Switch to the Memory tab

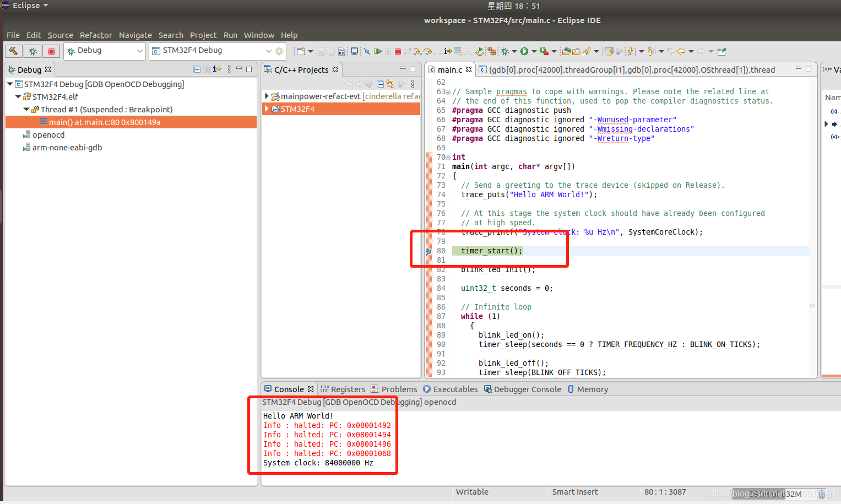click(588, 389)
